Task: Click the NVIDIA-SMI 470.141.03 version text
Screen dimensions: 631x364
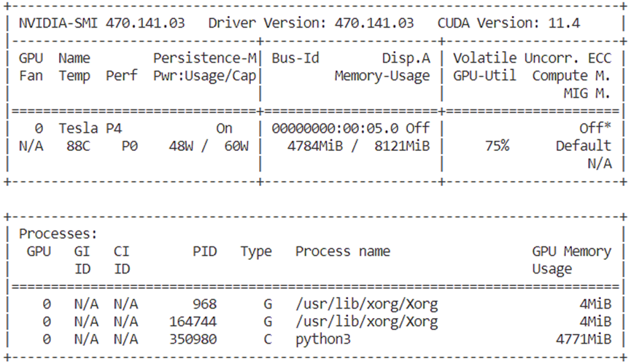Action: [101, 23]
